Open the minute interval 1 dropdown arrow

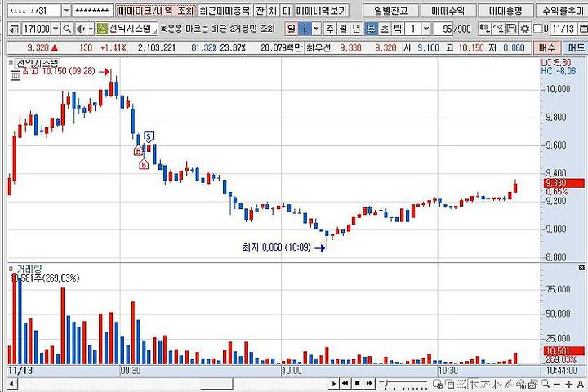click(x=426, y=29)
